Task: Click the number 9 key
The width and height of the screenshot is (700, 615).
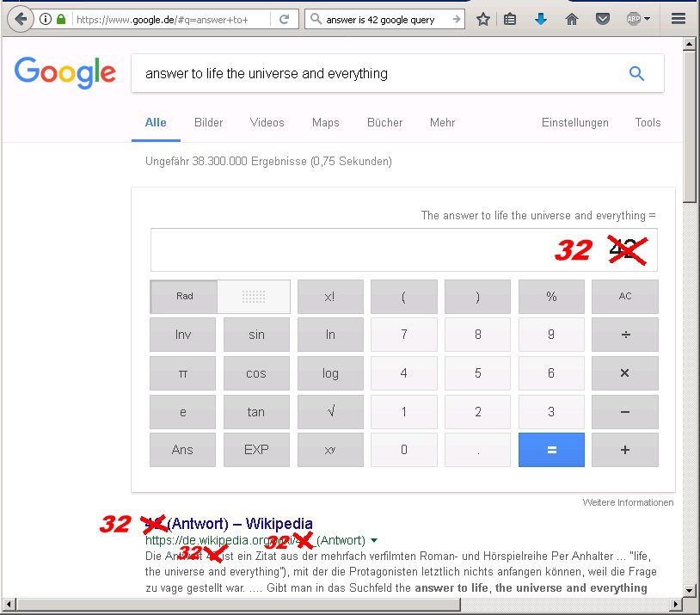Action: tap(551, 335)
